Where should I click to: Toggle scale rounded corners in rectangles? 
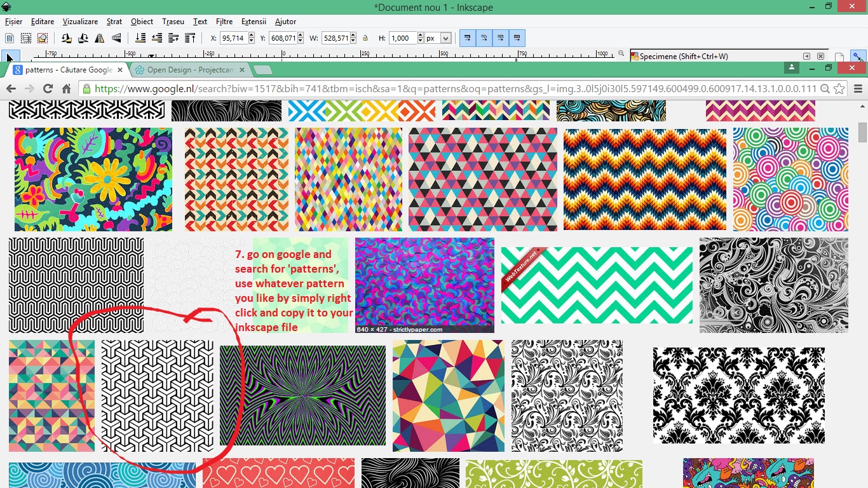[x=484, y=38]
